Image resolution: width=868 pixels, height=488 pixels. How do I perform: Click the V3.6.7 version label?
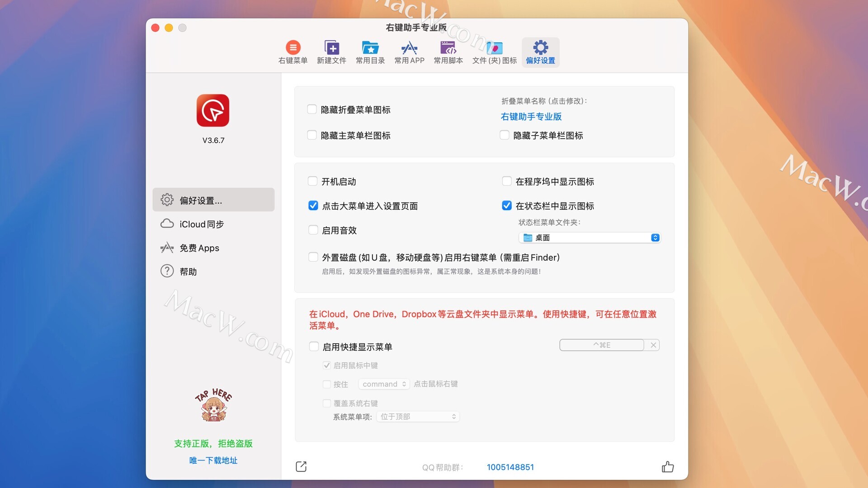[x=213, y=140]
